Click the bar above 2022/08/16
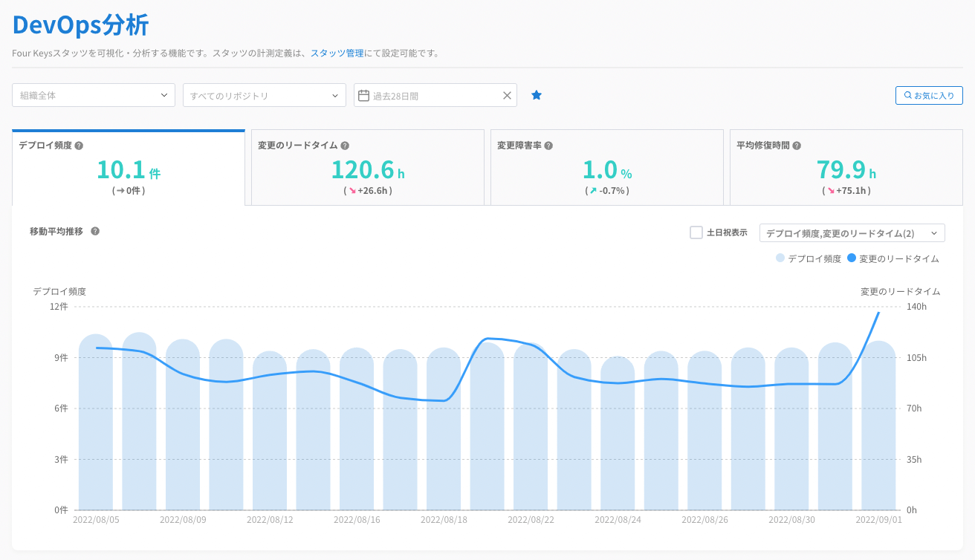Image resolution: width=975 pixels, height=560 pixels. (x=357, y=429)
